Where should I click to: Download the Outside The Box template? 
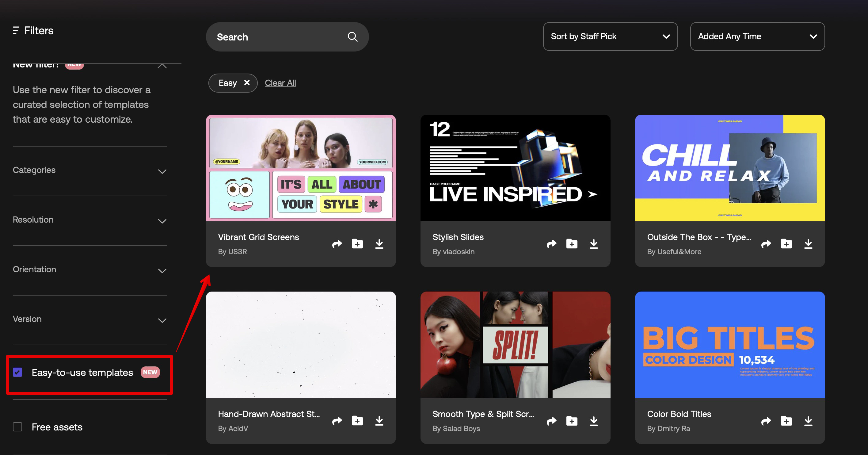808,244
